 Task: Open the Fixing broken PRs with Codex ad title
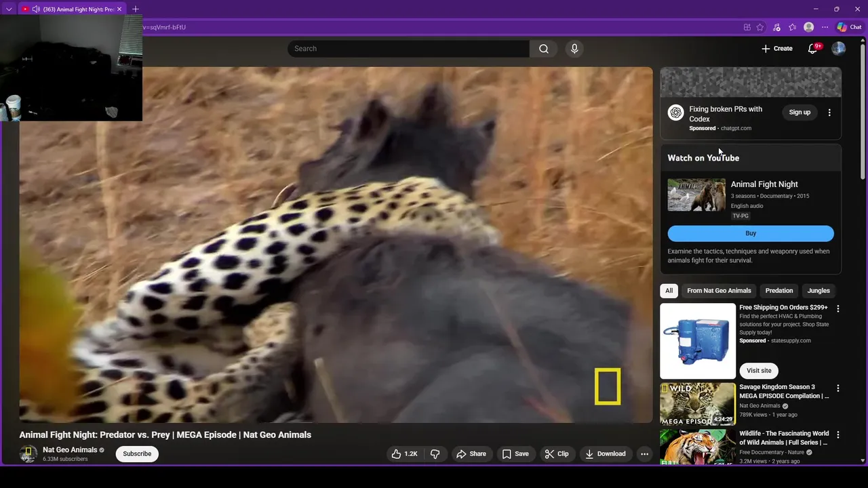click(x=726, y=114)
